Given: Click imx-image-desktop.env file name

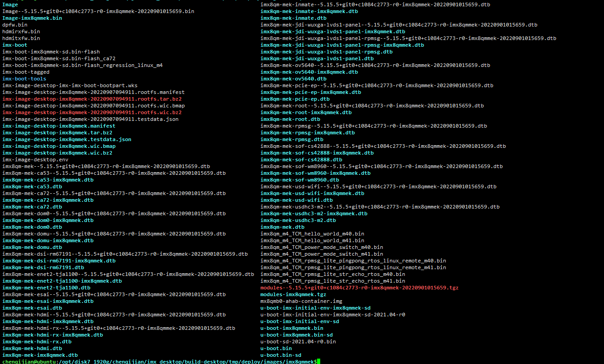Looking at the screenshot, I should click(x=36, y=160).
